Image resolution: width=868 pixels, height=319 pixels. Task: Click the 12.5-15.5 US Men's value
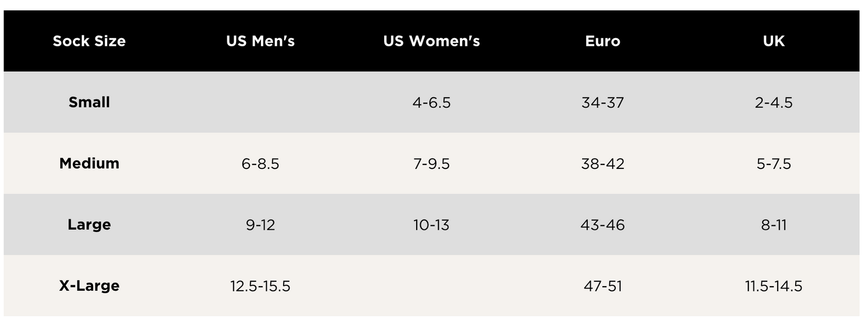(x=260, y=287)
